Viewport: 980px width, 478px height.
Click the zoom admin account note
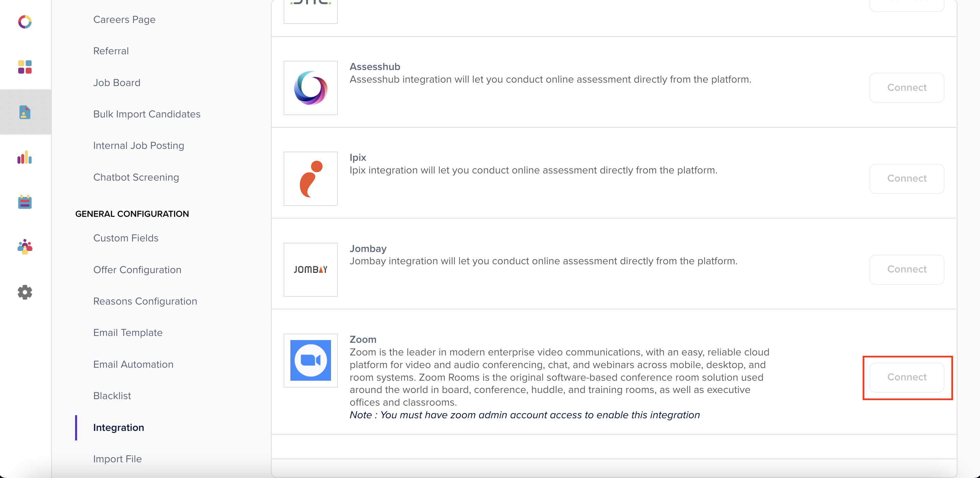pyautogui.click(x=524, y=415)
